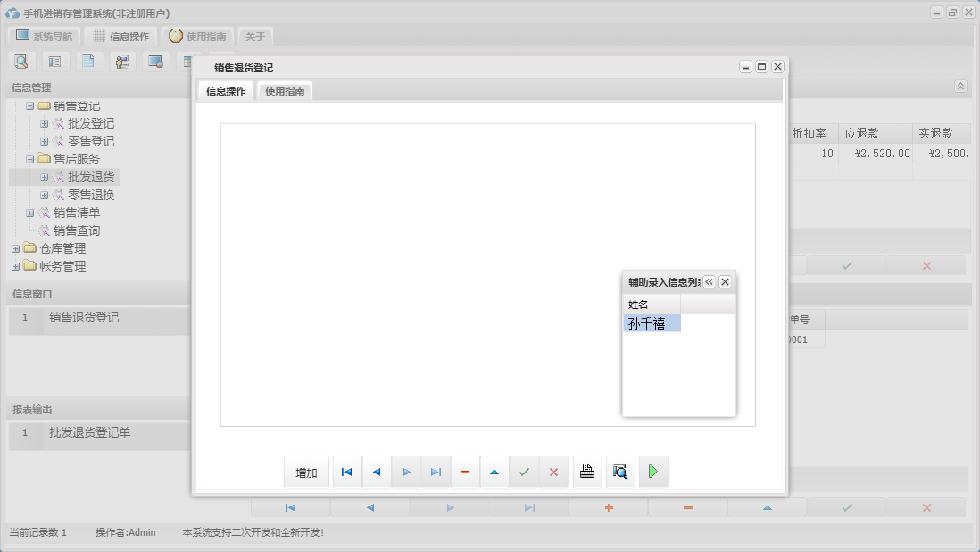
Task: Expand the 帐务管理 folder
Action: point(16,266)
